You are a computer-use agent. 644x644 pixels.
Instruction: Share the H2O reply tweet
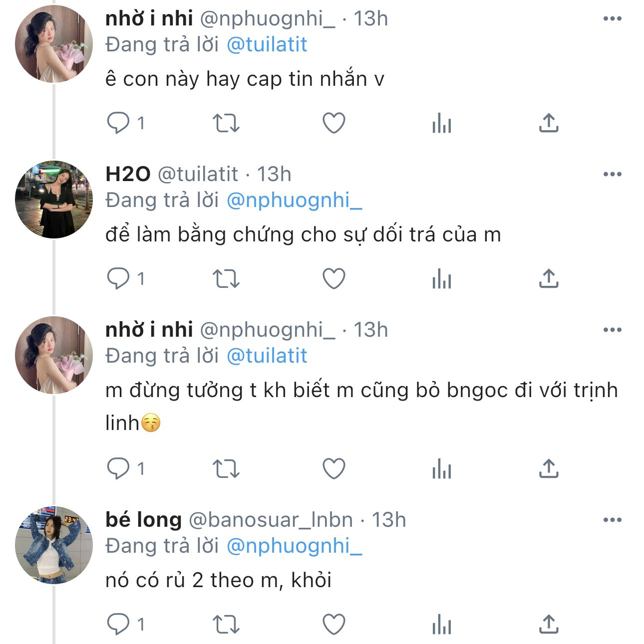[549, 278]
